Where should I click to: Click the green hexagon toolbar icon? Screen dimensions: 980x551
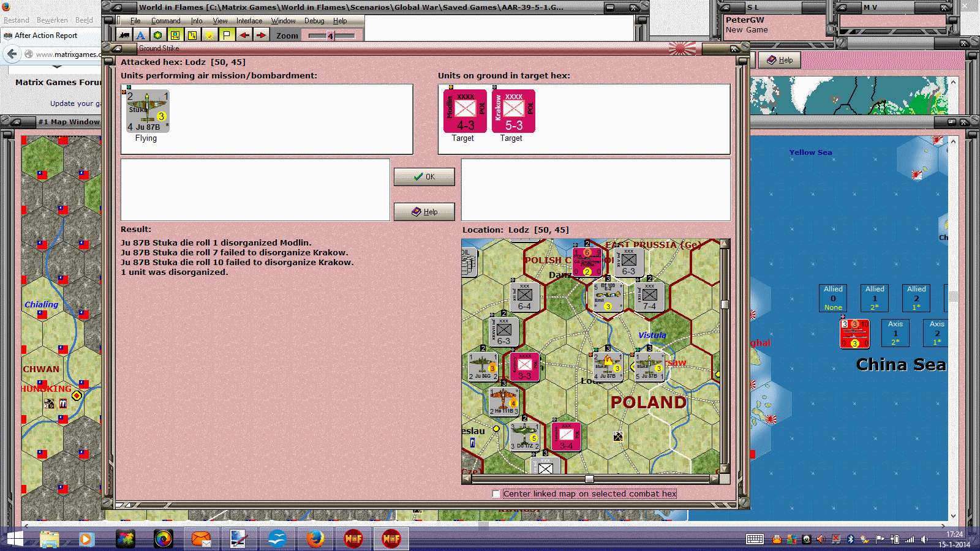point(157,36)
